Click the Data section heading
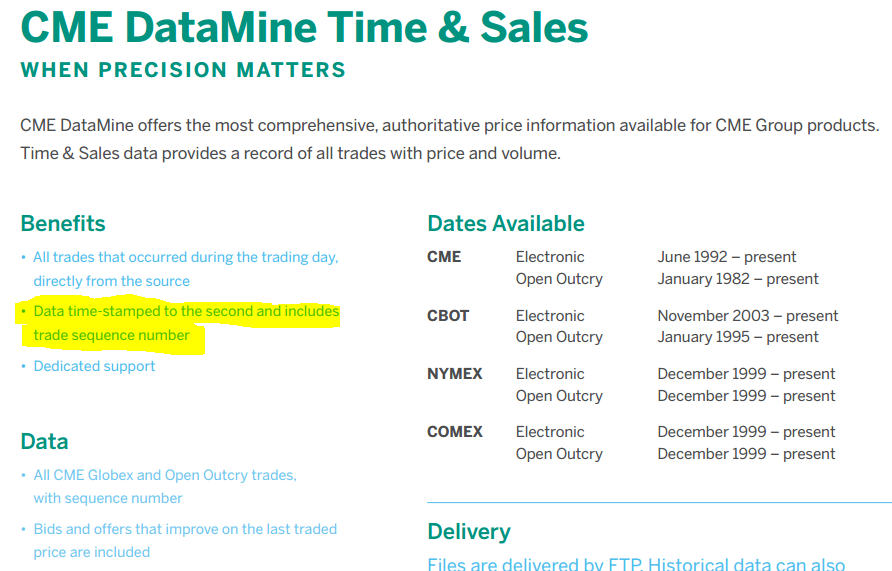The height and width of the screenshot is (571, 892). (x=44, y=441)
